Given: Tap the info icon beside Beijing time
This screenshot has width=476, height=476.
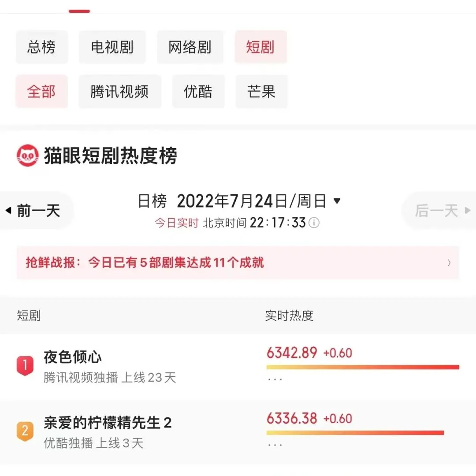Looking at the screenshot, I should [x=314, y=223].
